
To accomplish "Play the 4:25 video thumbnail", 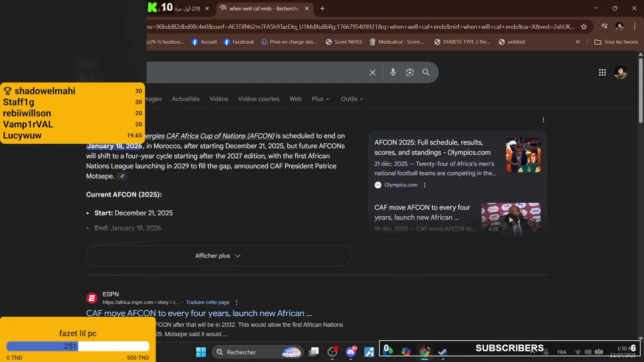I will [511, 219].
